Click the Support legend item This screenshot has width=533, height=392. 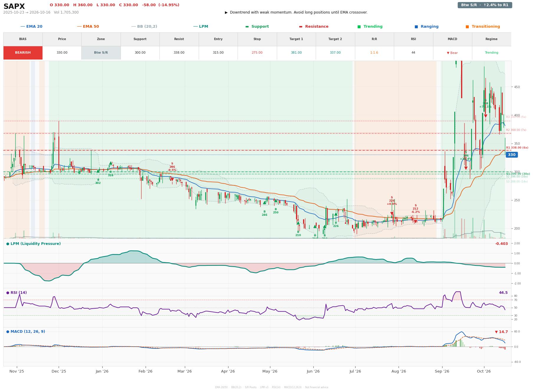(x=257, y=27)
